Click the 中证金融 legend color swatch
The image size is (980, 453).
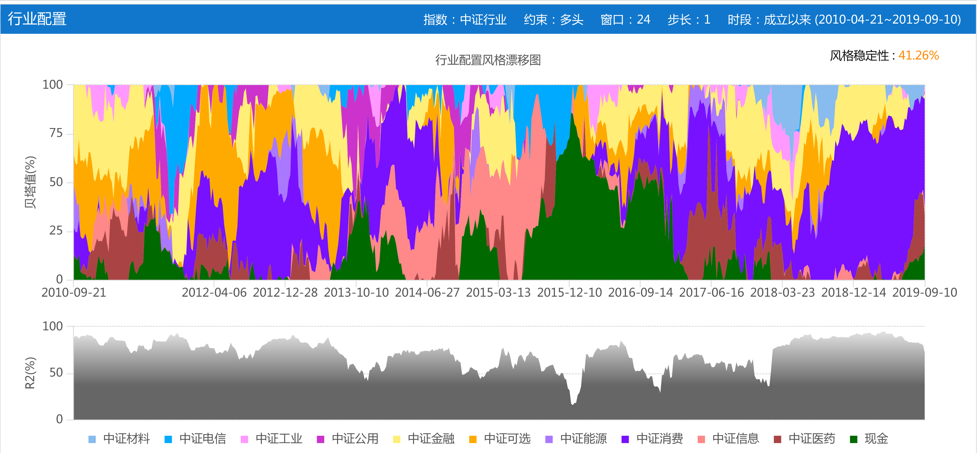point(397,439)
